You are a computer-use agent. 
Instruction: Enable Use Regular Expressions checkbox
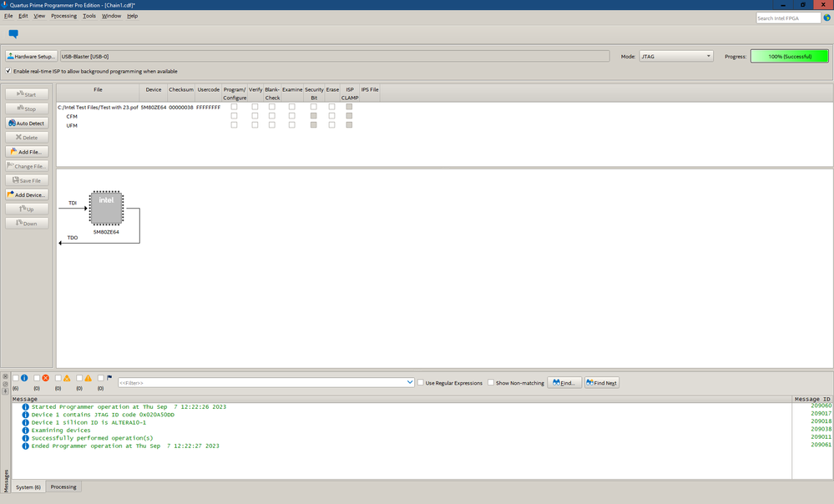[421, 383]
